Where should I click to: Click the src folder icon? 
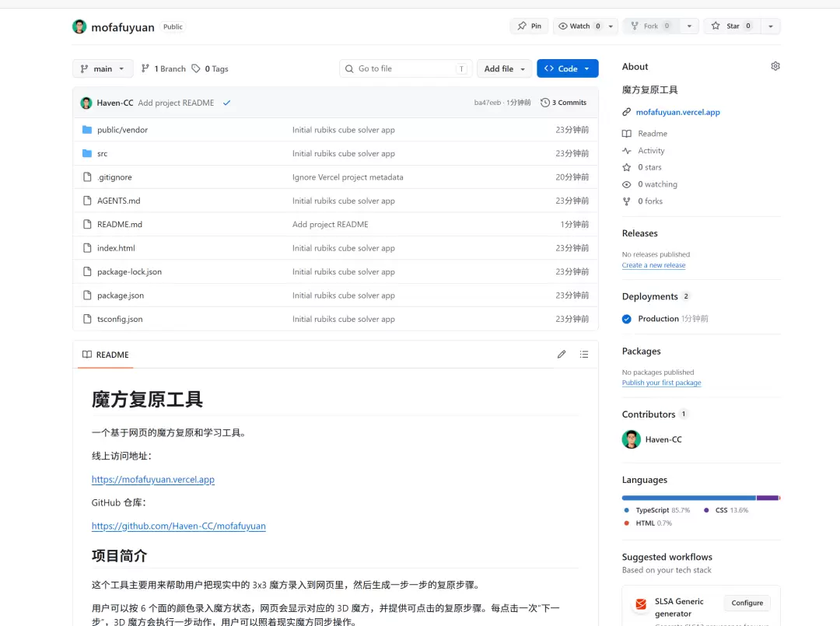tap(87, 153)
